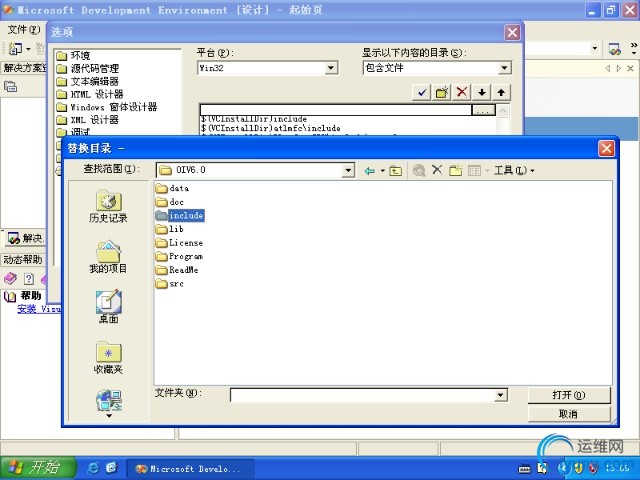Select the Windows 窗体设计器 options category

pos(107,107)
